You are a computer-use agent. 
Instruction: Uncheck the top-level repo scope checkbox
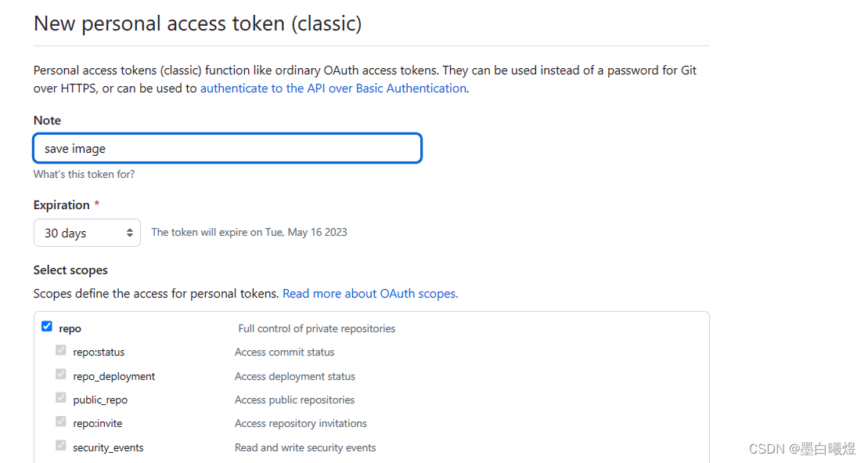pos(47,327)
